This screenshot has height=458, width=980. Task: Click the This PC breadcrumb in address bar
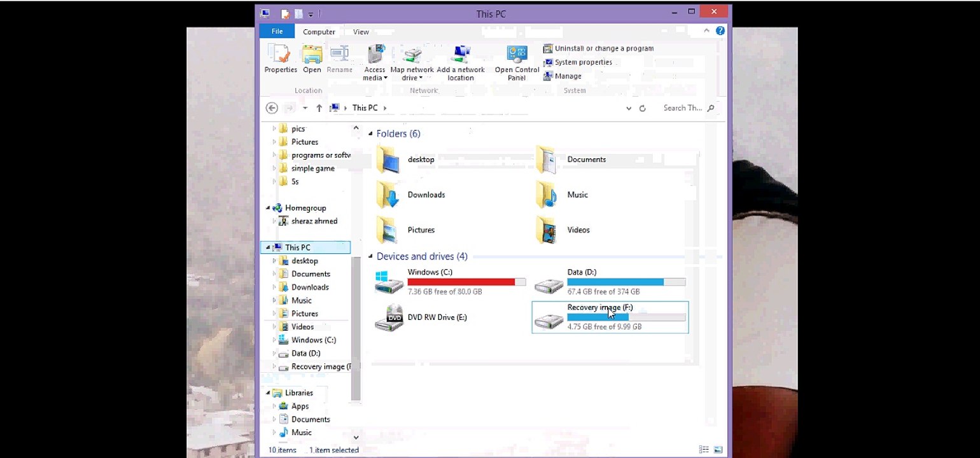point(365,108)
